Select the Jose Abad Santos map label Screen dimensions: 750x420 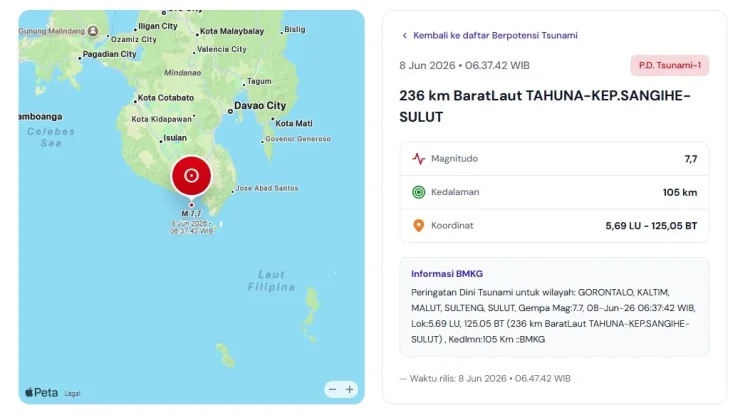point(267,188)
